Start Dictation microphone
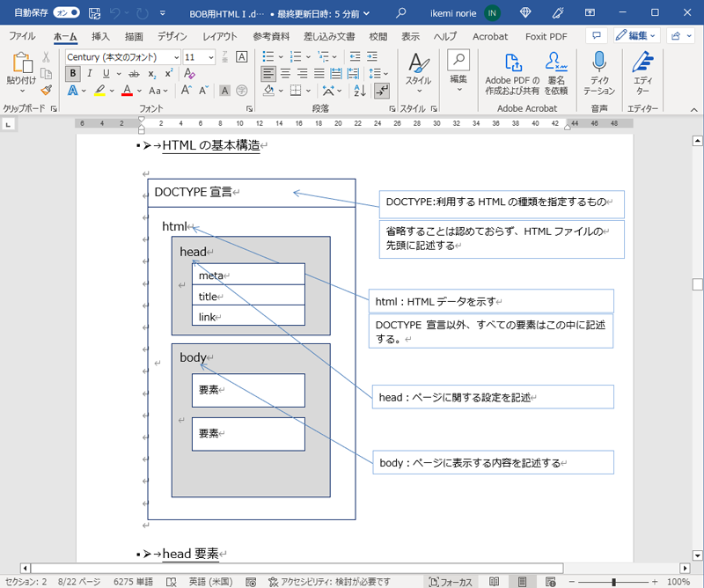Viewport: 704px width, 588px height. pyautogui.click(x=599, y=73)
